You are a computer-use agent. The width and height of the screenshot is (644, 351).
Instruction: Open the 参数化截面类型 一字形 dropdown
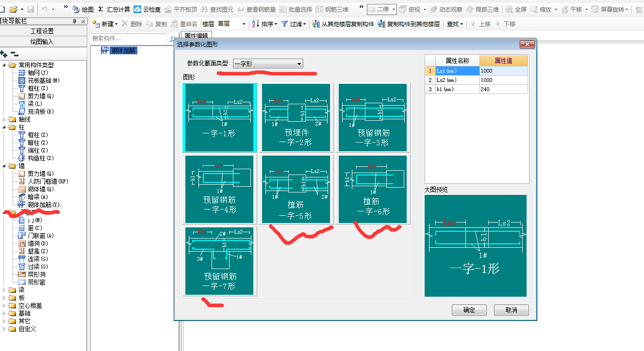[268, 64]
